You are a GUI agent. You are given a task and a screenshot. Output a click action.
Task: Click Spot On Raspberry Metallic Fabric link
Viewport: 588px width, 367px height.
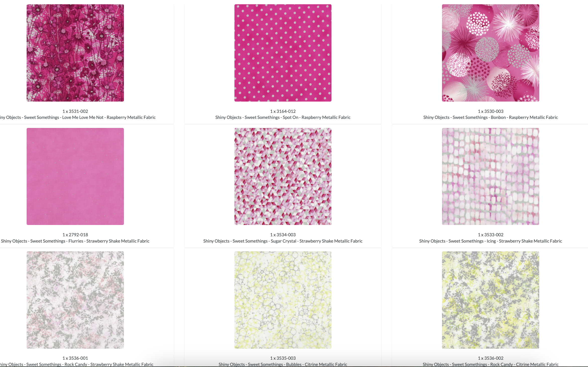click(283, 117)
